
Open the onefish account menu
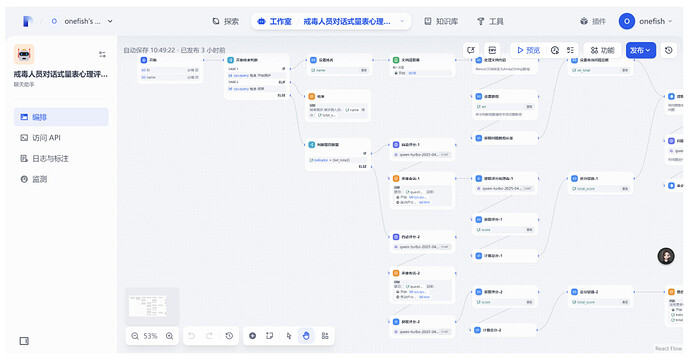click(646, 21)
